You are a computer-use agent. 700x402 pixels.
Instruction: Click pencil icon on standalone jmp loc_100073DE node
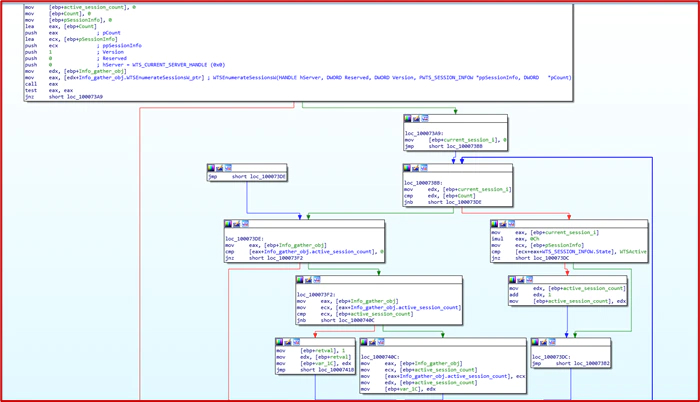coord(220,168)
